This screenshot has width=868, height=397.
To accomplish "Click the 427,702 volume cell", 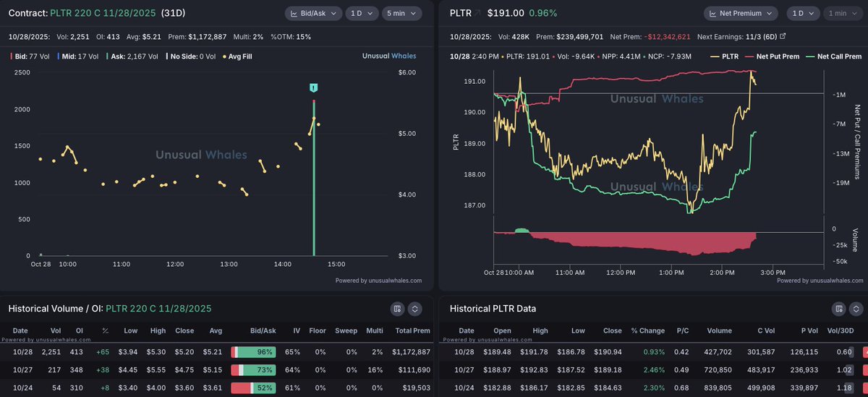I will (x=718, y=352).
